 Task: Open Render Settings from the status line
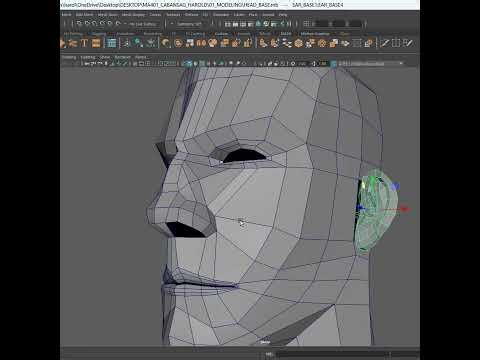[251, 24]
